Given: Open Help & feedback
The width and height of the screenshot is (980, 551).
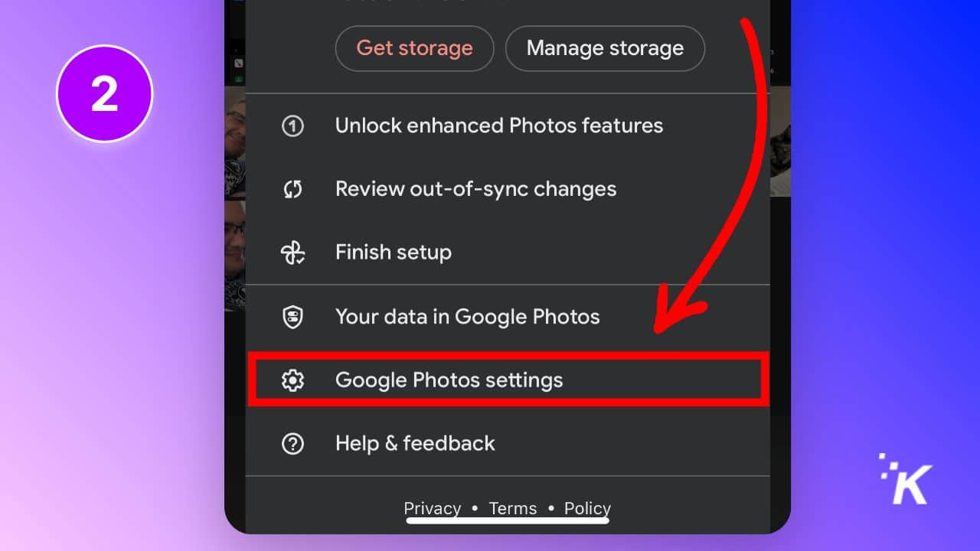Looking at the screenshot, I should coord(415,443).
